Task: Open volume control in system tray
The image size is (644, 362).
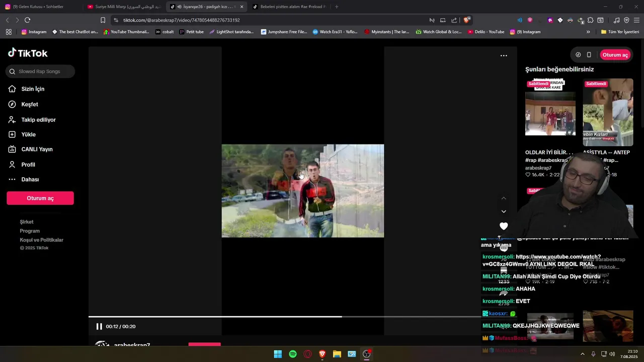Action: tap(612, 354)
